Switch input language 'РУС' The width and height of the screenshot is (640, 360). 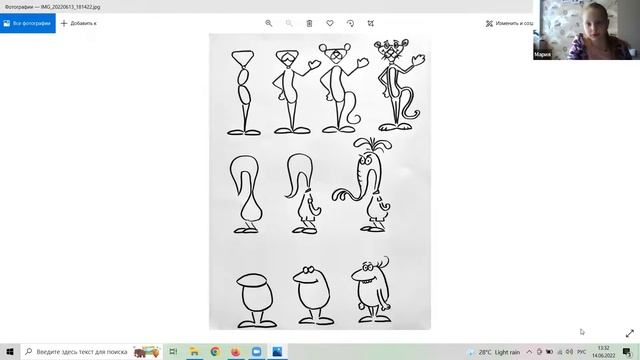tap(582, 352)
